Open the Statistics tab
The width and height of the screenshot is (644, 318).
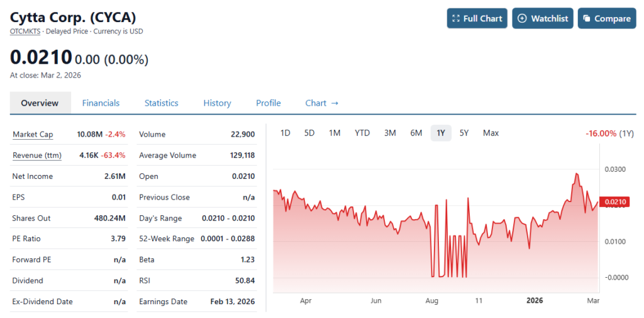(161, 103)
